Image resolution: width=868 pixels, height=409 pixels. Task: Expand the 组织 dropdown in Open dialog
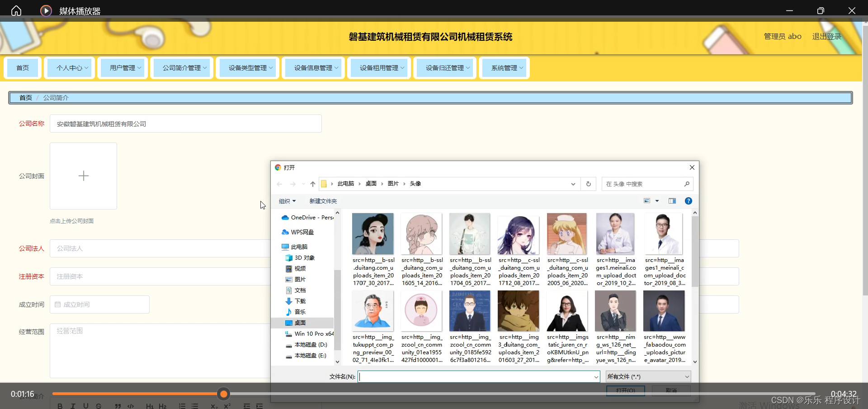[x=287, y=201]
